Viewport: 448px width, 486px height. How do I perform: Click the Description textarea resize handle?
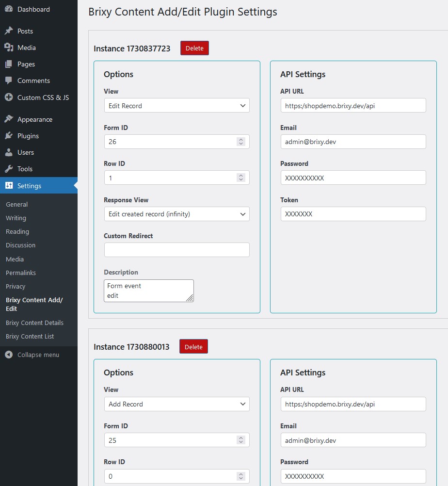190,298
